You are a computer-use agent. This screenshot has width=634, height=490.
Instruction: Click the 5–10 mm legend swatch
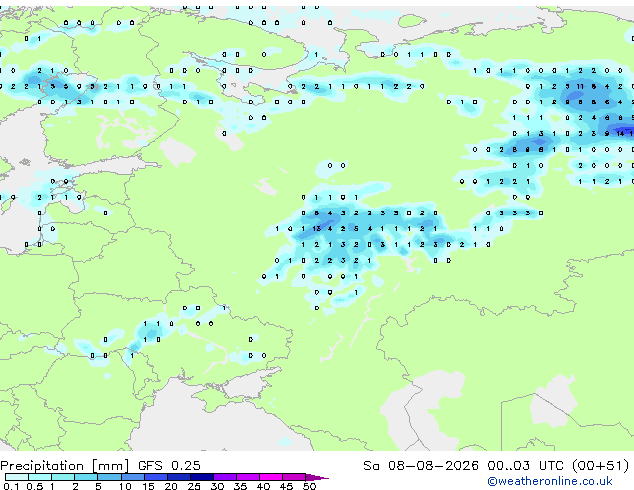pyautogui.click(x=109, y=477)
